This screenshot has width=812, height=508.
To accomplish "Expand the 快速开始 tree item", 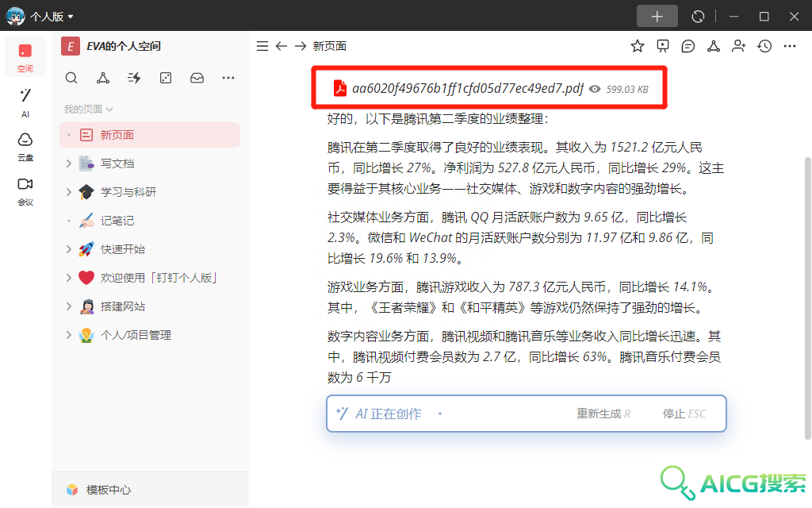I will (68, 249).
